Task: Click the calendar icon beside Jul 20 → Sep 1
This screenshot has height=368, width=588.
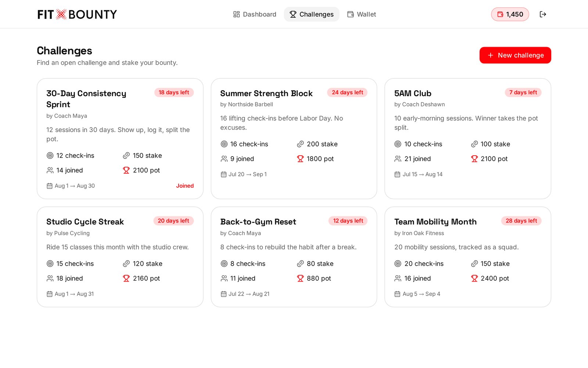Action: tap(223, 174)
